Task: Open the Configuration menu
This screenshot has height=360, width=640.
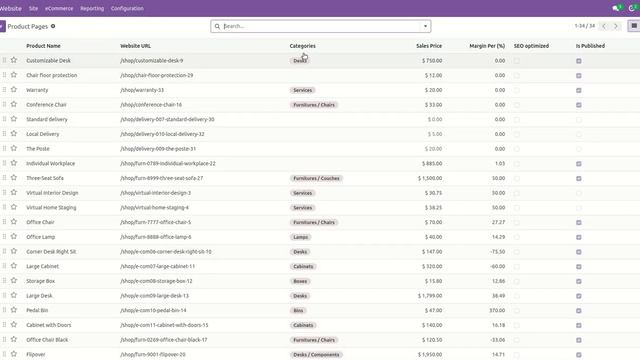Action: (x=127, y=8)
